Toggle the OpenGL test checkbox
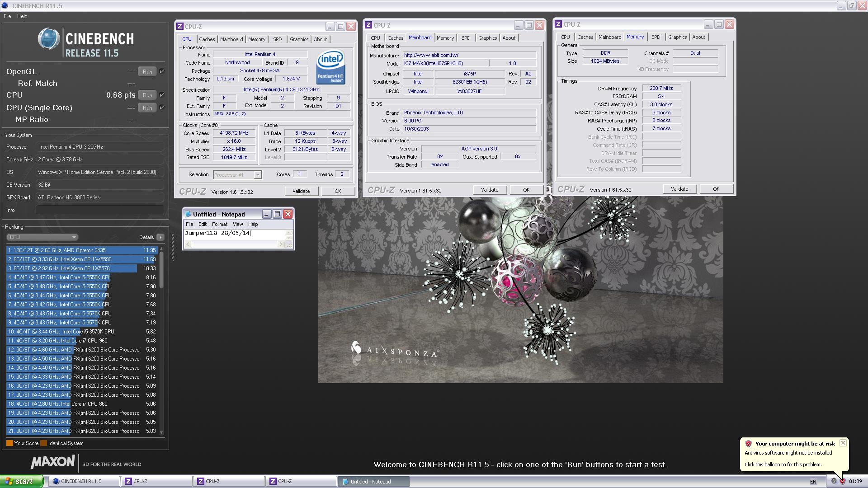 (x=162, y=71)
